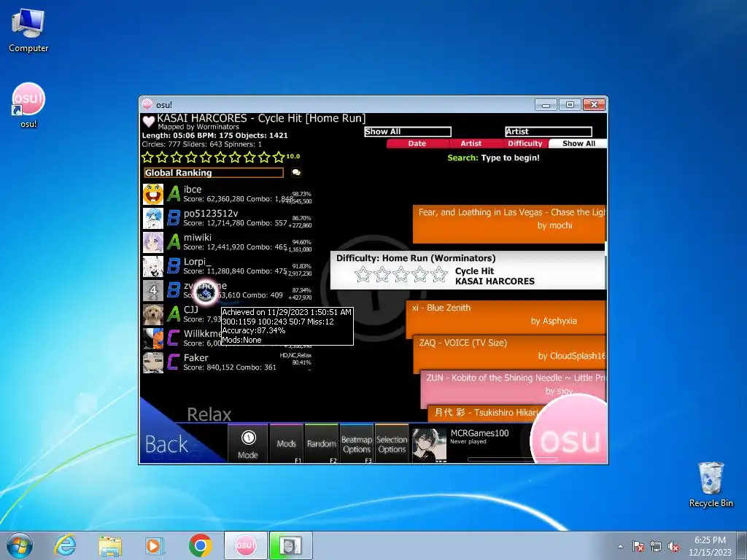Open the Computer desktop icon

[x=28, y=31]
